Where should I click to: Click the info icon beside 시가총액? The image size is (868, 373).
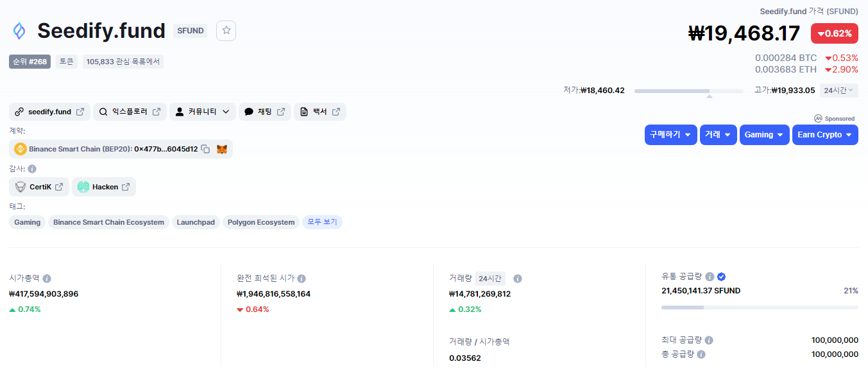coord(47,279)
